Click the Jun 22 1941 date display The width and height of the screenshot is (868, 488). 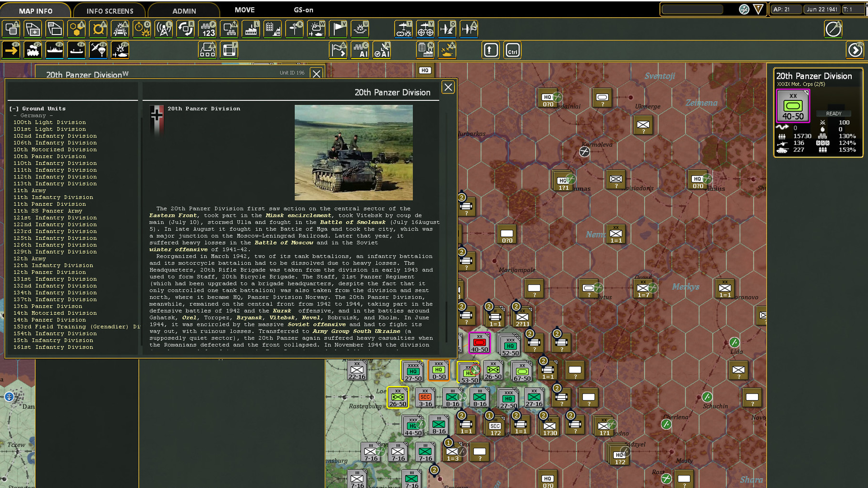pos(822,9)
